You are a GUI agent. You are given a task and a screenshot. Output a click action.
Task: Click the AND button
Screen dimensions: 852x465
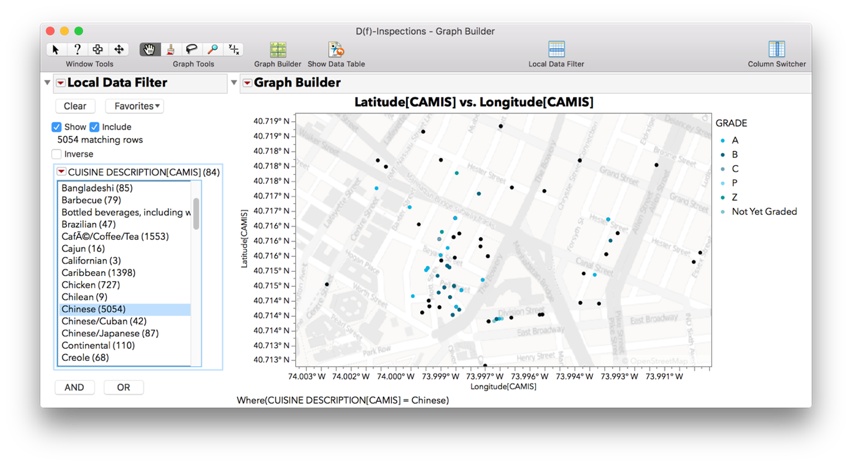click(74, 387)
